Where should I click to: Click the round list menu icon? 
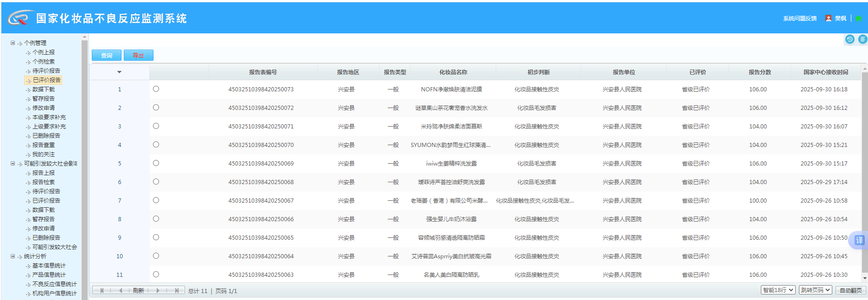click(862, 39)
